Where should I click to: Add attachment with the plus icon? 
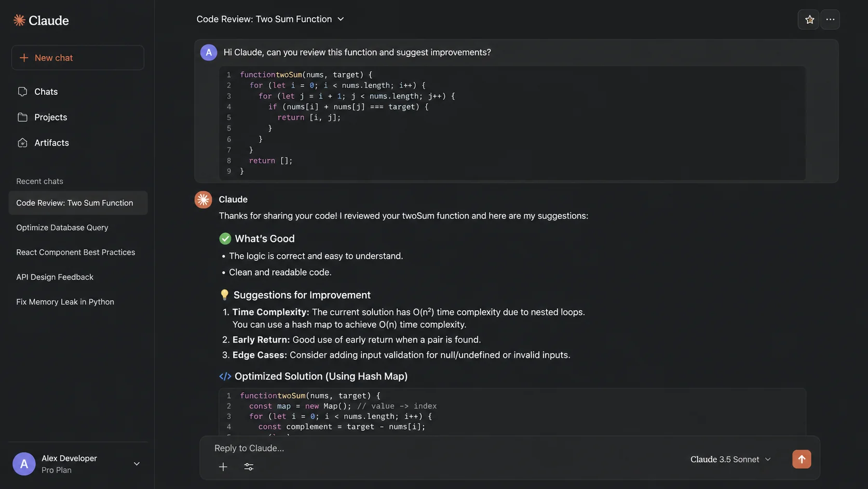pos(223,467)
